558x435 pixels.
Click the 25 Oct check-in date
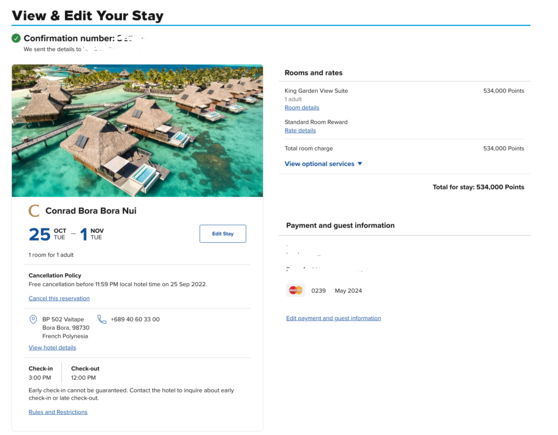[x=47, y=234]
